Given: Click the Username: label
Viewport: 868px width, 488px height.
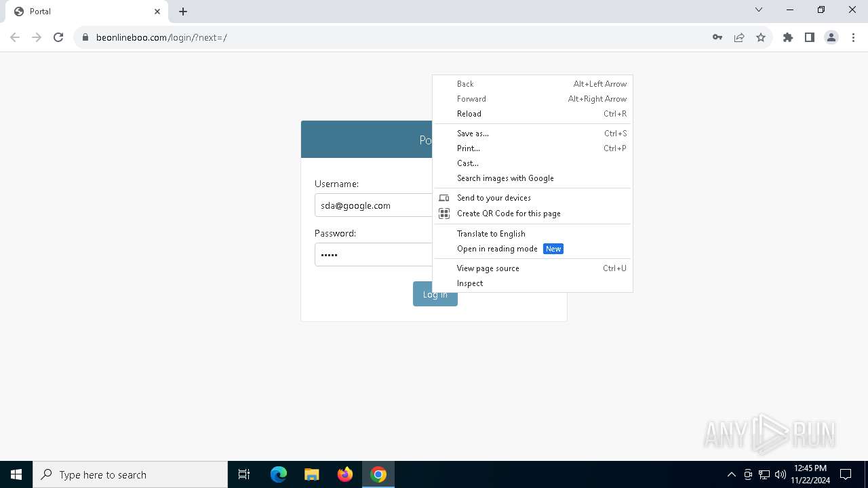Looking at the screenshot, I should [336, 184].
